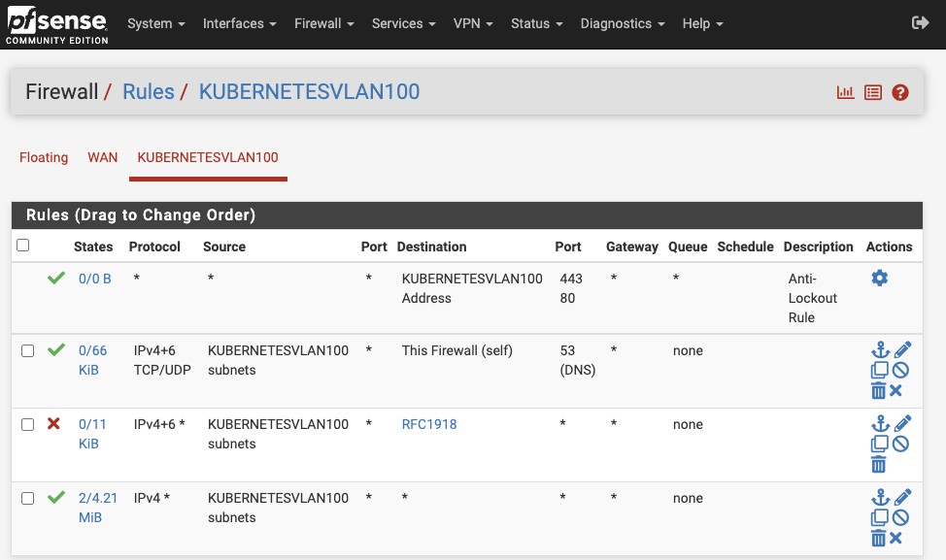Click the red help question mark icon
946x560 pixels.
pos(900,92)
